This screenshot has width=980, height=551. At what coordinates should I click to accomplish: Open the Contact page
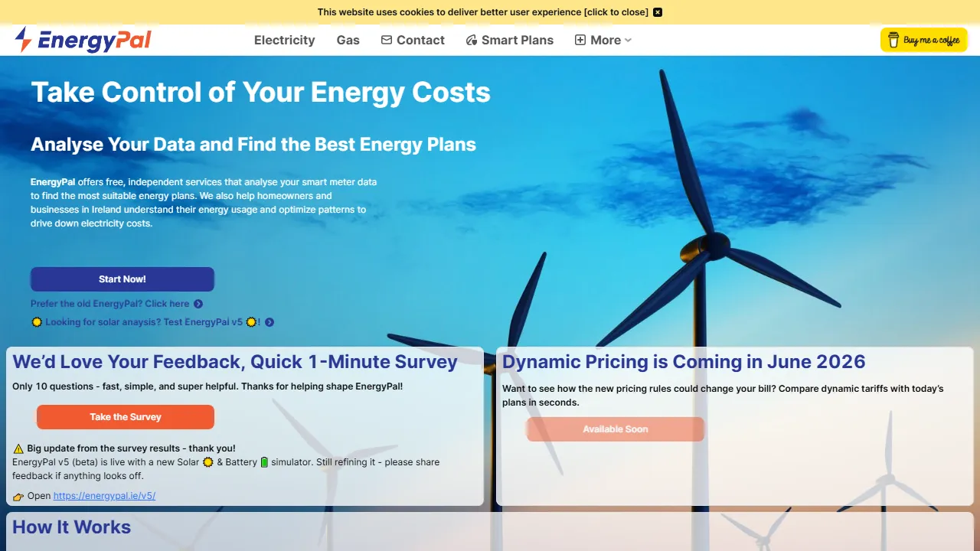[420, 40]
